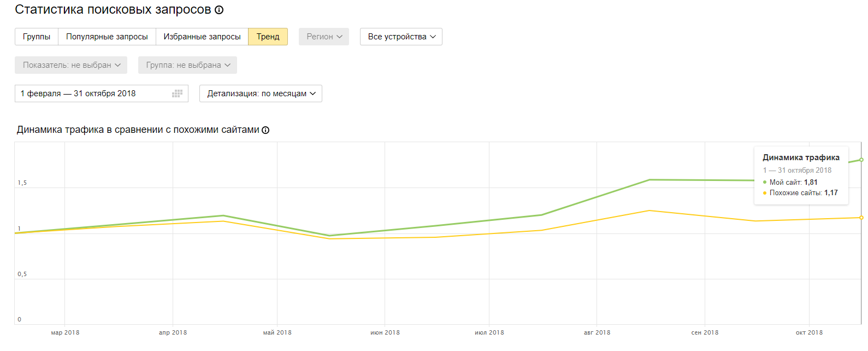The width and height of the screenshot is (868, 351).
Task: Click info icon next to page title
Action: point(219,10)
